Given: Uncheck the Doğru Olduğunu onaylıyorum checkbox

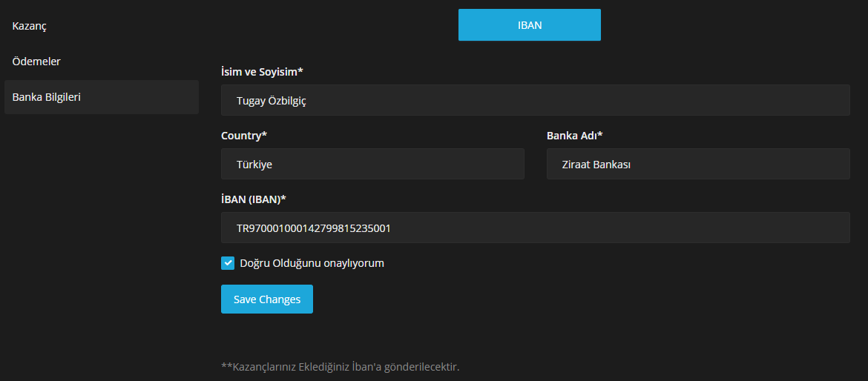Looking at the screenshot, I should [x=228, y=263].
